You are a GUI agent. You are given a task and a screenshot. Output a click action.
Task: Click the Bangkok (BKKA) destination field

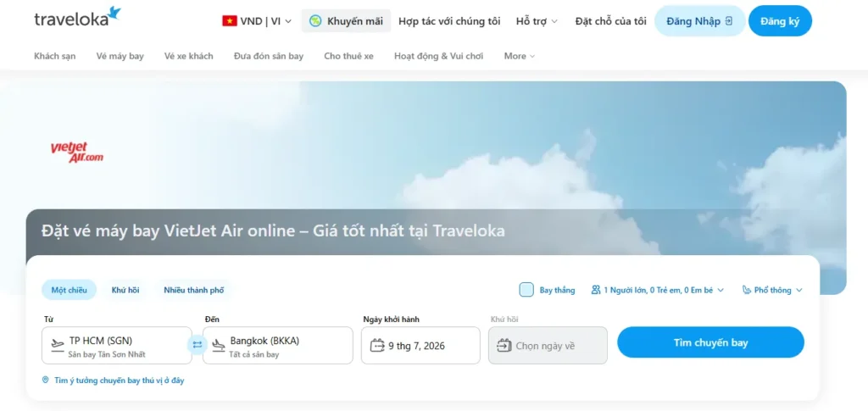coord(278,345)
